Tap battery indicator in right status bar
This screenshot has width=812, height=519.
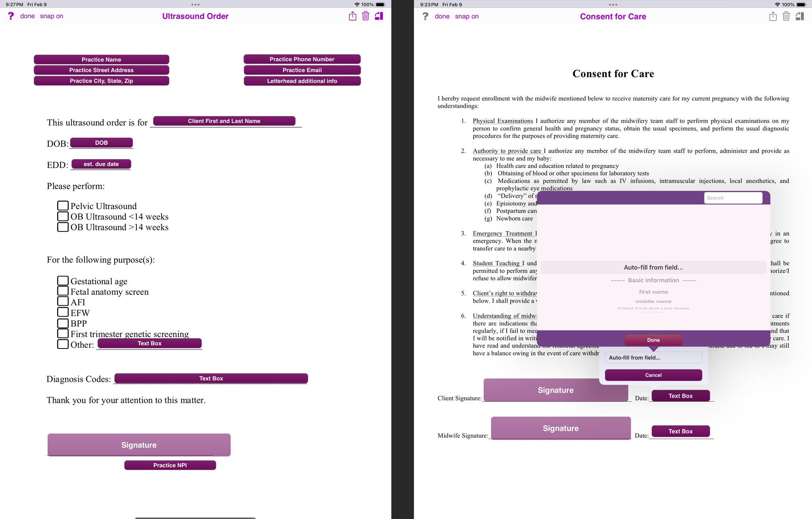tap(801, 5)
